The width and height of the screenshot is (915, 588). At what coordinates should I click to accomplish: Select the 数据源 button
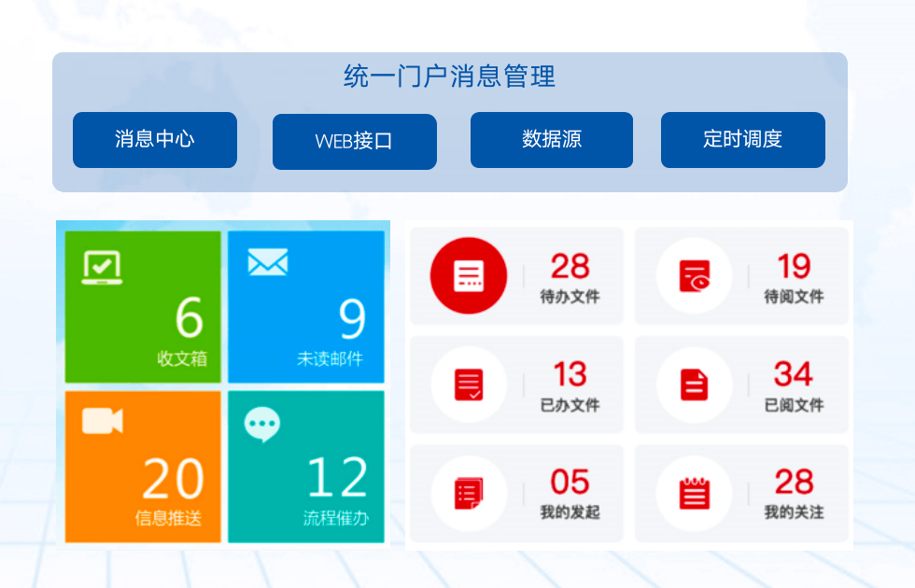552,140
